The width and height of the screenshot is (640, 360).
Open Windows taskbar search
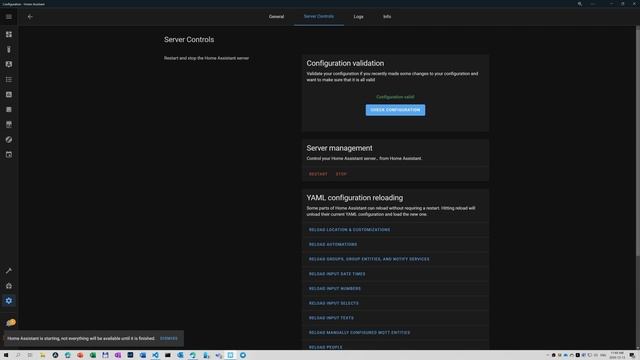[x=18, y=355]
